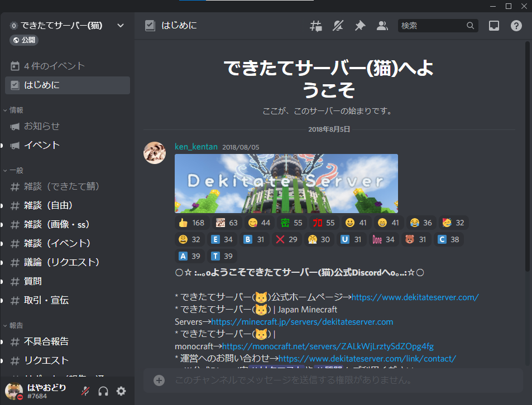Open 4 件のイベント events
The height and width of the screenshot is (405, 532).
click(x=68, y=66)
